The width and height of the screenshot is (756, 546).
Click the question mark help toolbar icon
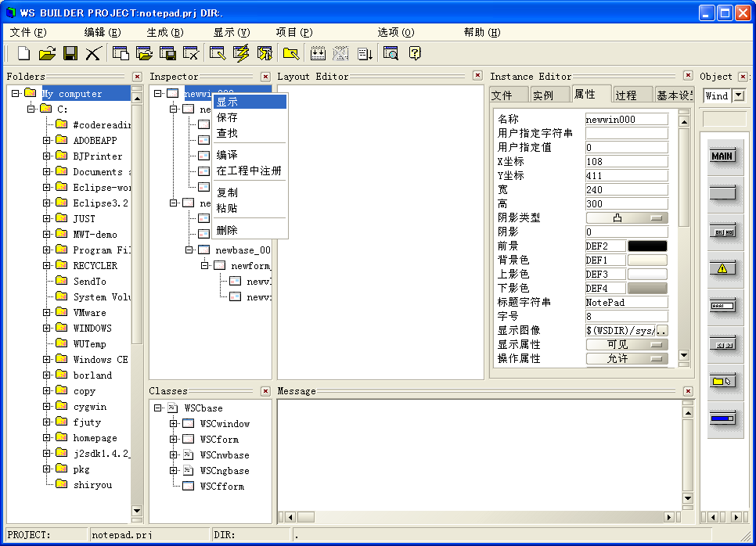pyautogui.click(x=415, y=53)
